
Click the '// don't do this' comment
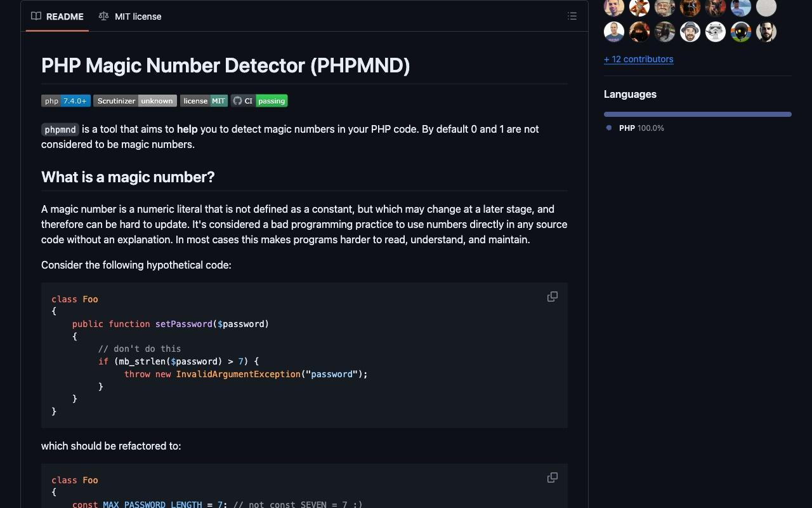click(x=140, y=349)
